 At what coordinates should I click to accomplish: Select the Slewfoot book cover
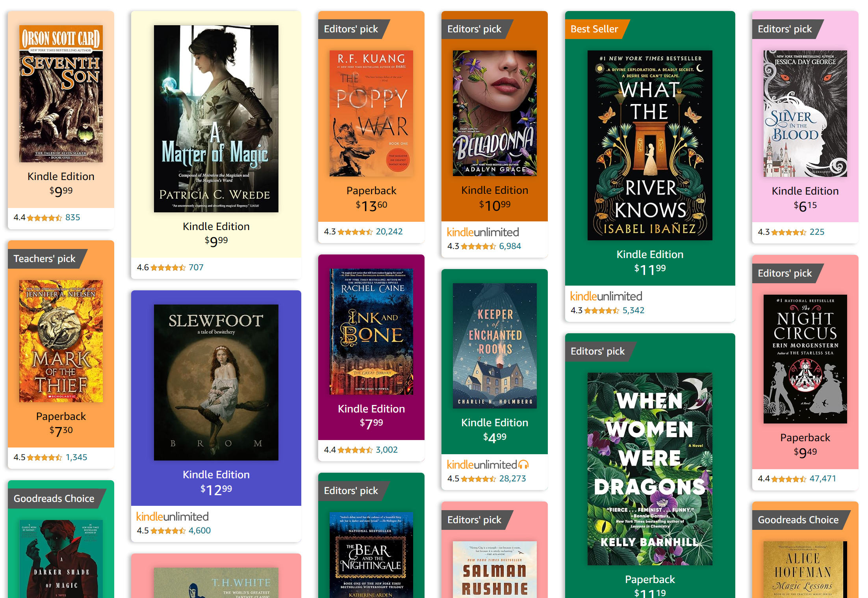click(x=216, y=383)
